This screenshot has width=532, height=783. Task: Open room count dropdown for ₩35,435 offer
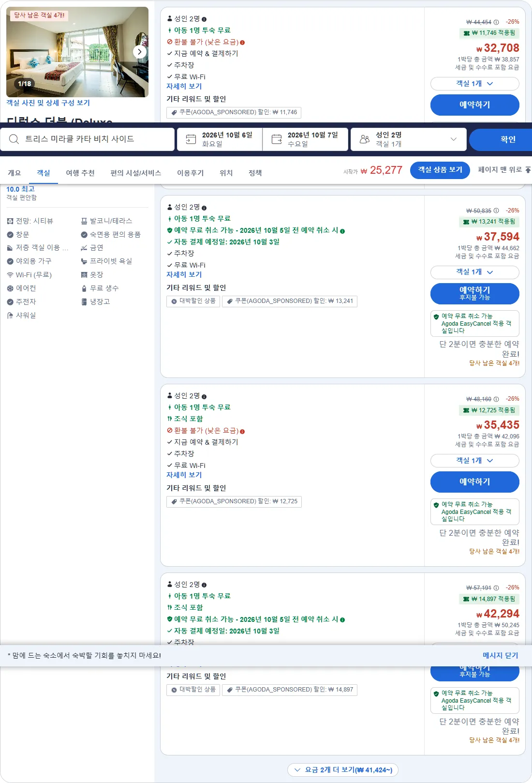coord(474,461)
